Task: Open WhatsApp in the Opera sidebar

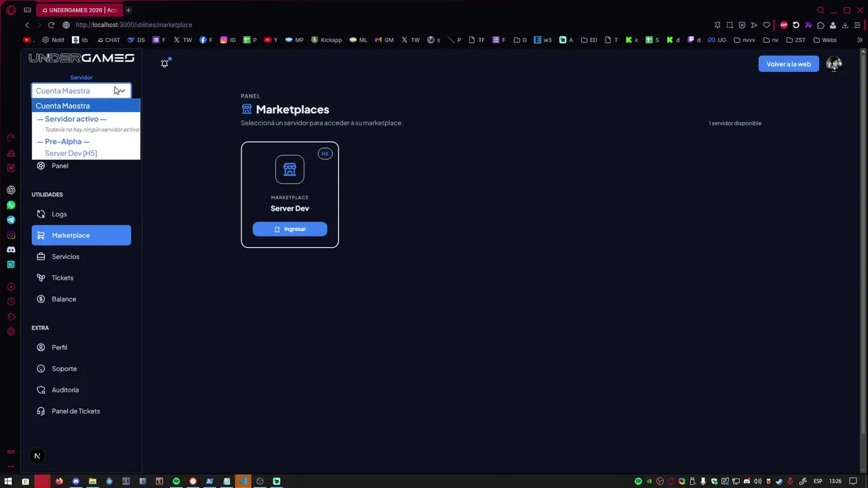Action: 11,205
